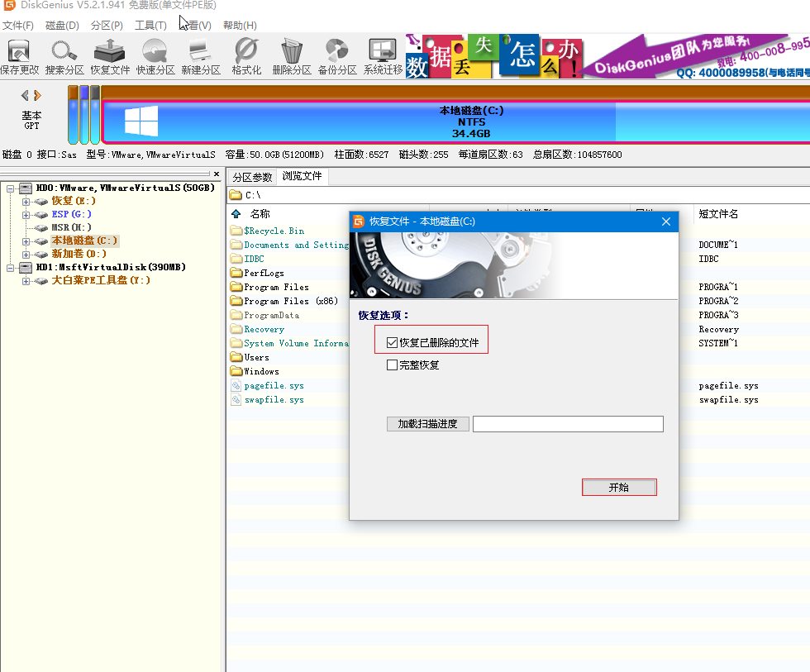Open the Program Files (x86) folder entry
Screen dimensions: 810x672
coord(291,301)
